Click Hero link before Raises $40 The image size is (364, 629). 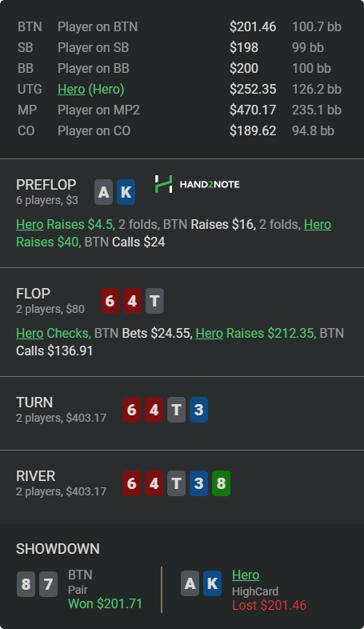point(318,224)
